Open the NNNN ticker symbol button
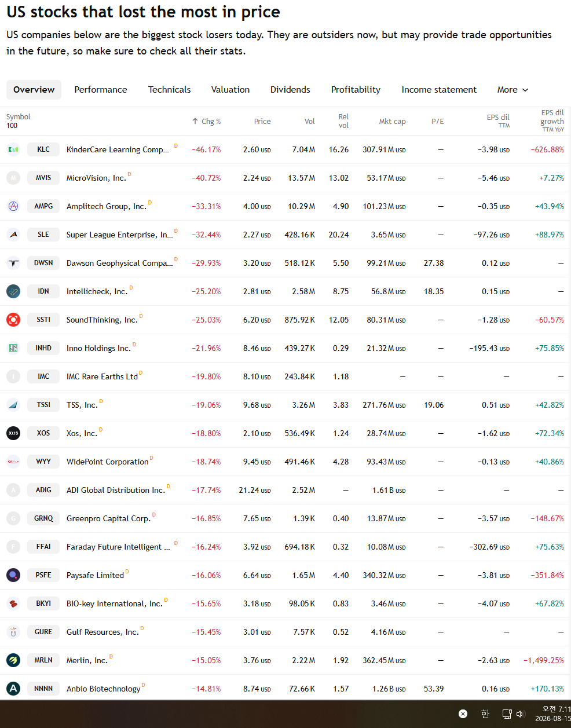Screen dimensions: 571x728 pos(43,689)
